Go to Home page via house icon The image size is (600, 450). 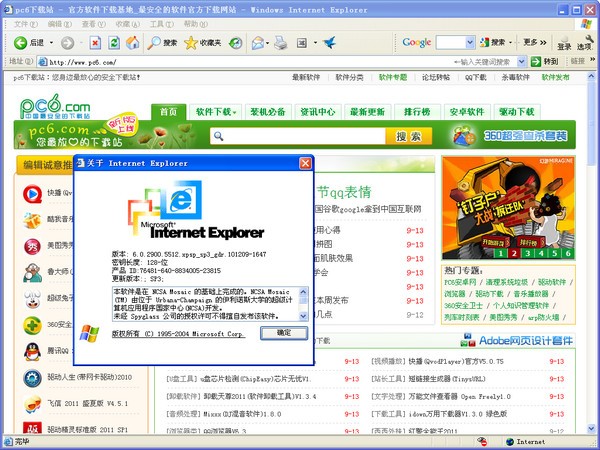(132, 43)
